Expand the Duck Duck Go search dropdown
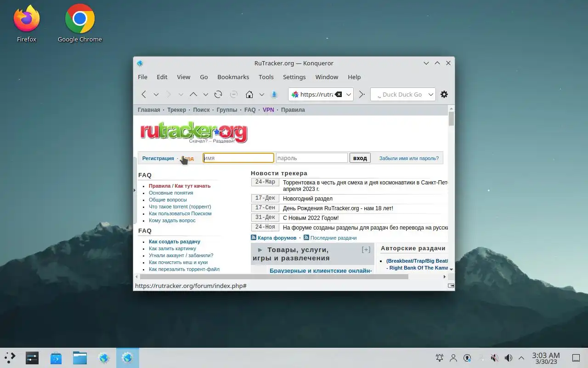This screenshot has height=368, width=588. [431, 94]
